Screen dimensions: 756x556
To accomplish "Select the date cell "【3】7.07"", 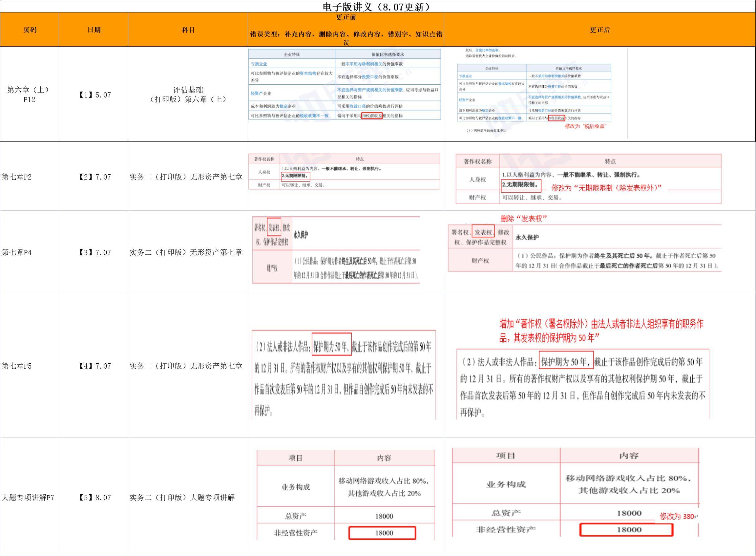I will [x=94, y=252].
